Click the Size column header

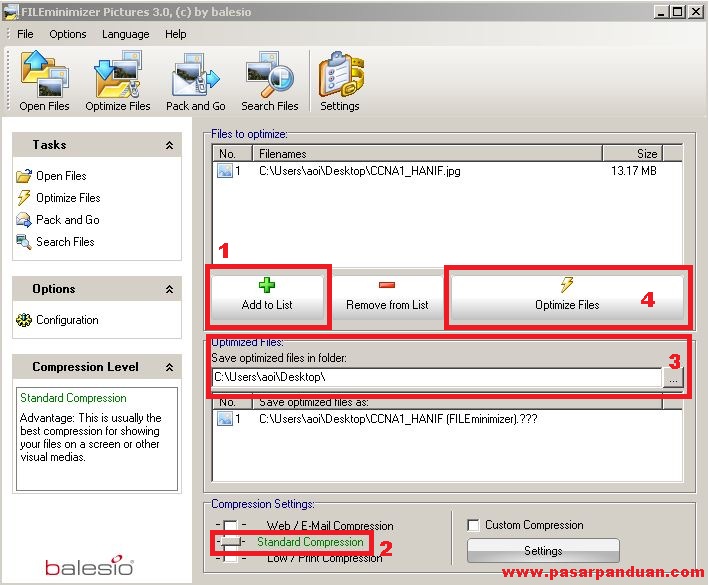[x=632, y=154]
